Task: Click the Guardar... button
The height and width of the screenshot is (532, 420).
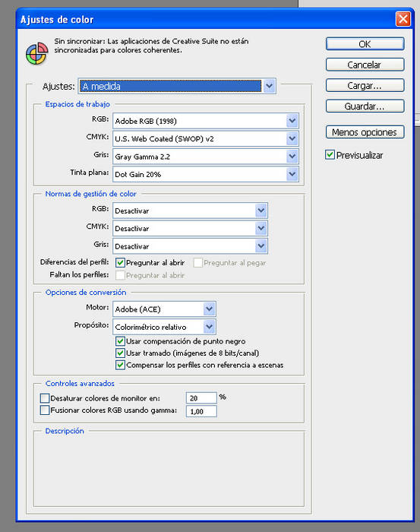Action: (365, 106)
